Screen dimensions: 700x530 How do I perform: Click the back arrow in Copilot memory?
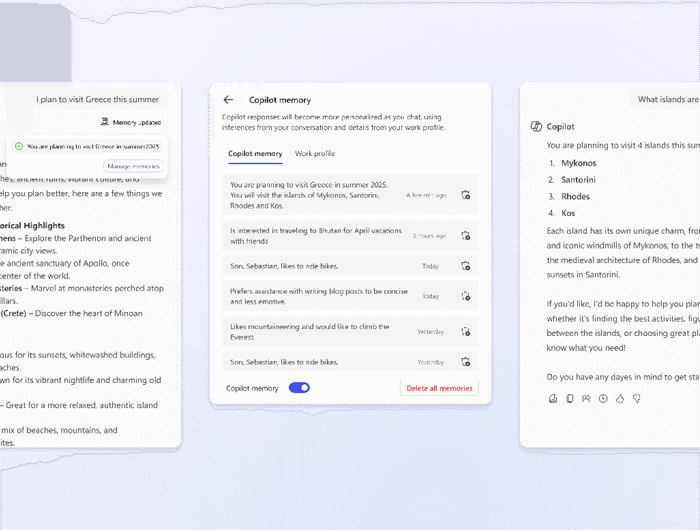[x=228, y=100]
